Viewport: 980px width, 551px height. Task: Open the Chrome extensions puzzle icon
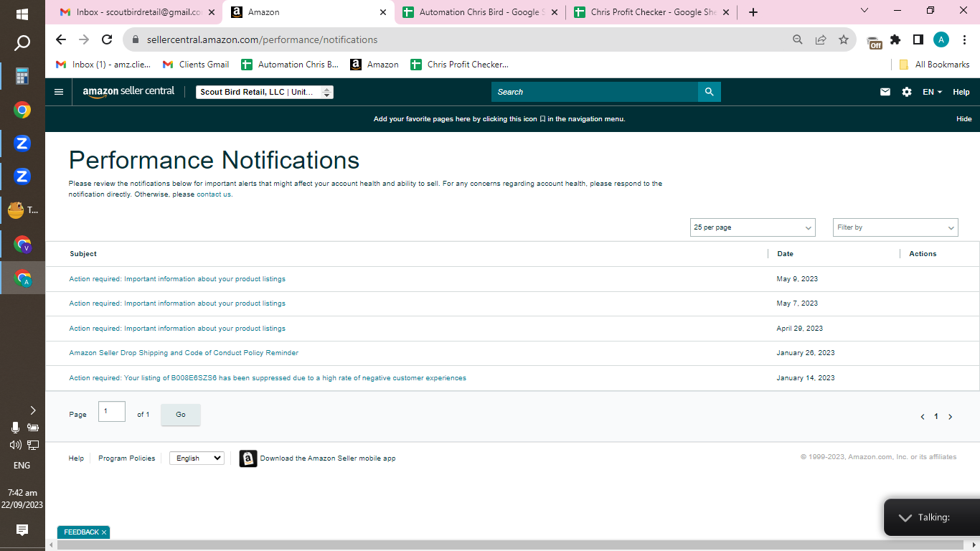pyautogui.click(x=895, y=39)
